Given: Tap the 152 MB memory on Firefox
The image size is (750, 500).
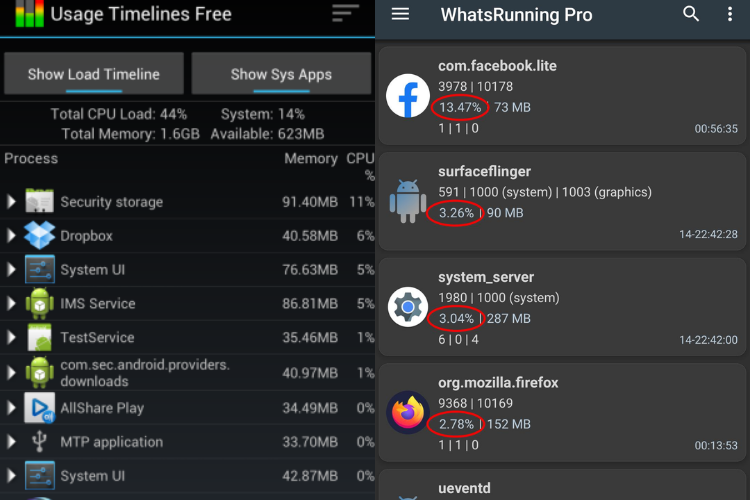Looking at the screenshot, I should [508, 424].
